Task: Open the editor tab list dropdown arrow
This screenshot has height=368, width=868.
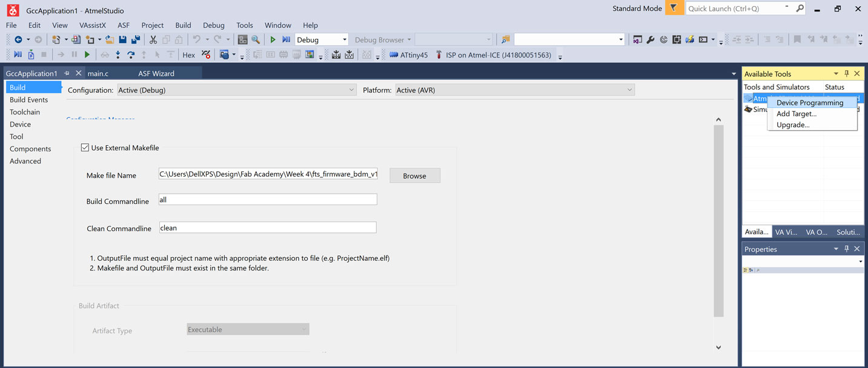Action: pos(734,74)
